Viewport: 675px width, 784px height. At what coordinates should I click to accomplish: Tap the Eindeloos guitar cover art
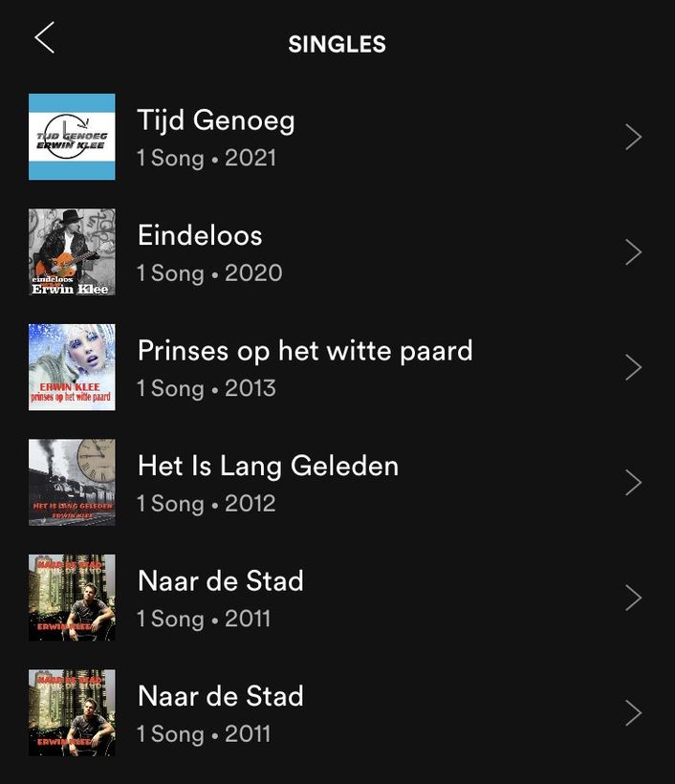pyautogui.click(x=72, y=252)
